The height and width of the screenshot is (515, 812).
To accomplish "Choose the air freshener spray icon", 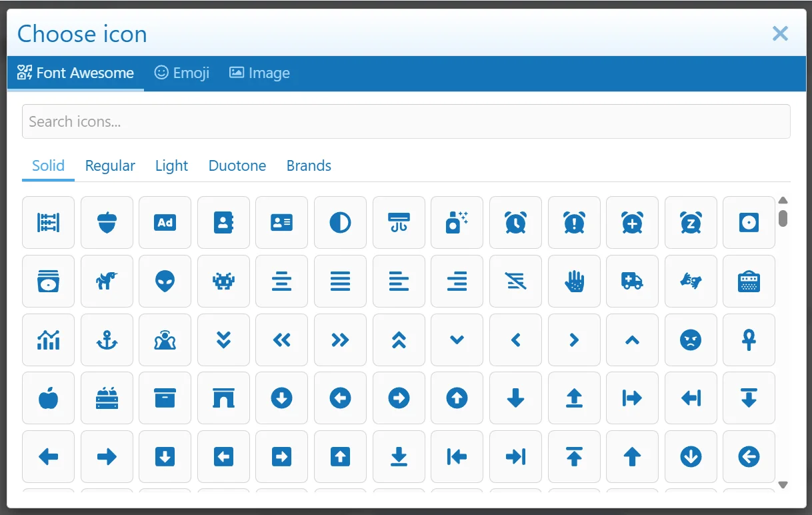I will (x=457, y=222).
